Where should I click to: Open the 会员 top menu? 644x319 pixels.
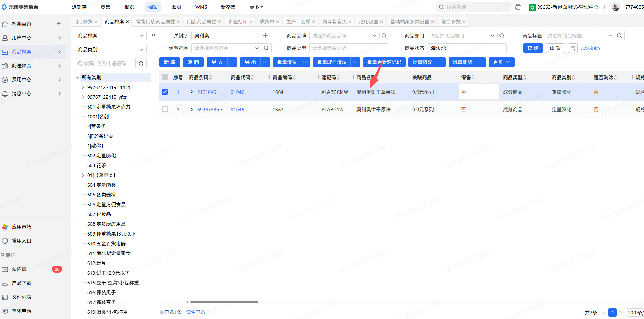177,7
